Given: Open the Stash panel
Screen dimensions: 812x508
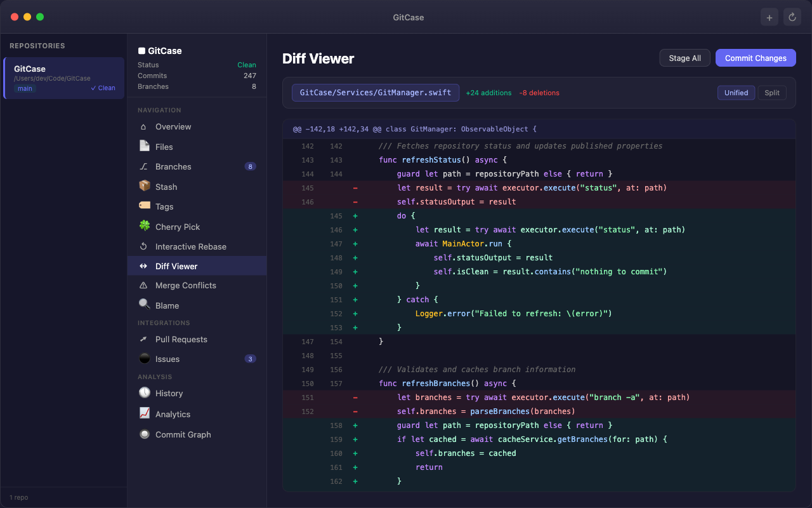Looking at the screenshot, I should pyautogui.click(x=166, y=186).
